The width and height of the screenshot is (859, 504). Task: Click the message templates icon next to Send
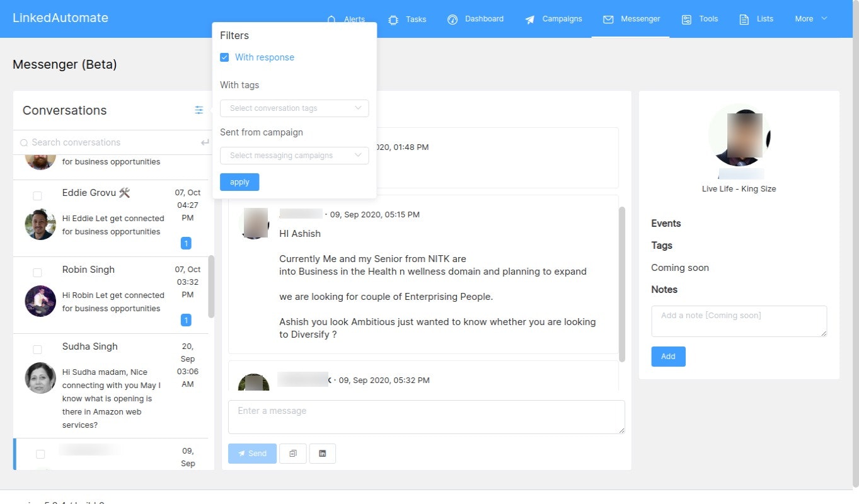[x=292, y=453]
